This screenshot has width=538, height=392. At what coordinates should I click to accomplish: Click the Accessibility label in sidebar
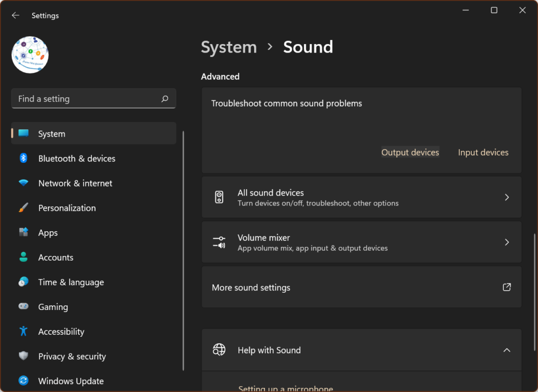click(x=61, y=332)
